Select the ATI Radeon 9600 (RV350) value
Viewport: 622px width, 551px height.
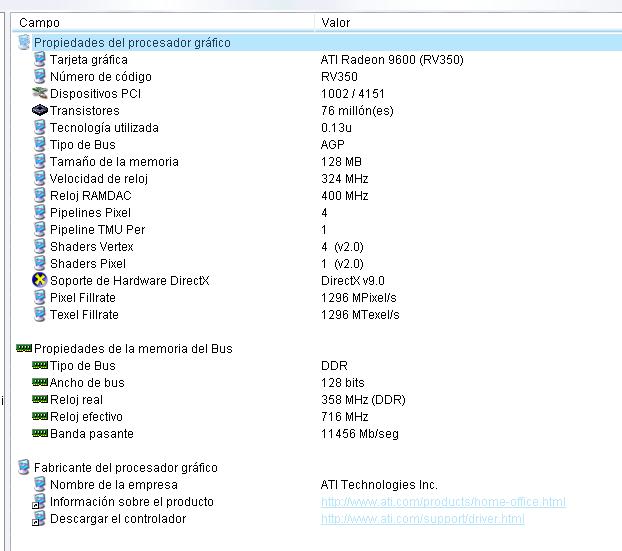(392, 60)
